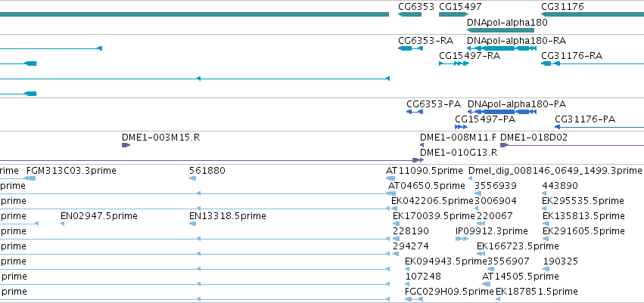The width and height of the screenshot is (644, 303).
Task: Select EST 190325 label
Action: pos(561,261)
